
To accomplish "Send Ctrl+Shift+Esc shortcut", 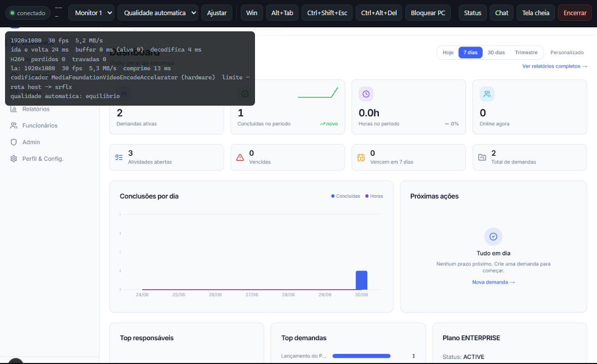I will [327, 13].
